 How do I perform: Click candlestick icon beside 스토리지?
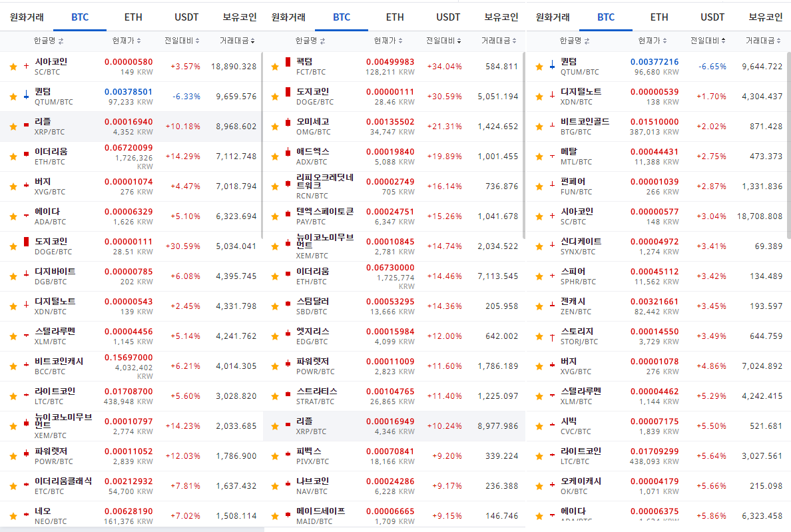(x=553, y=337)
